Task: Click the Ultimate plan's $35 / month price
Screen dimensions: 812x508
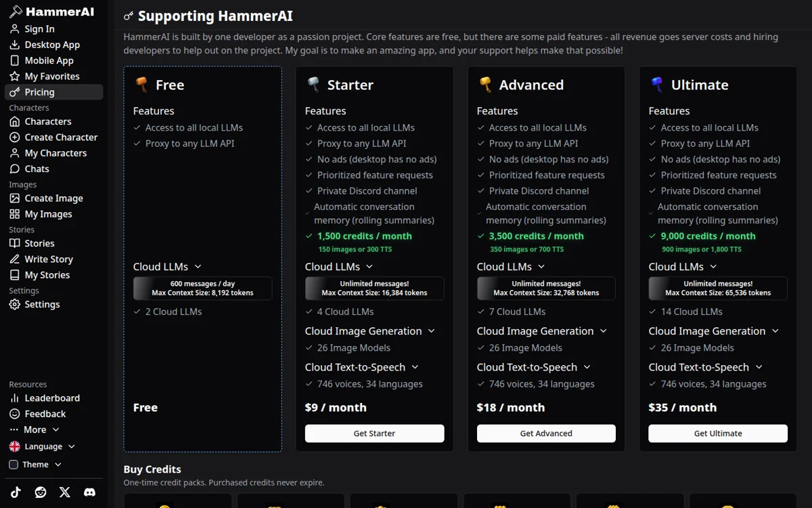Action: tap(683, 408)
